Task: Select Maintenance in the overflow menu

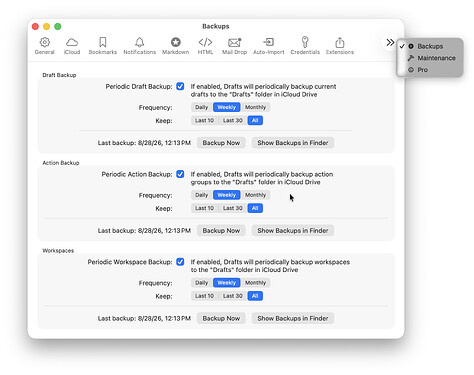Action: [430, 58]
